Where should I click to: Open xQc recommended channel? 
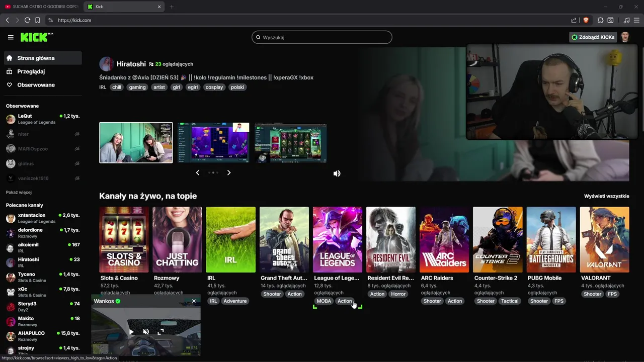click(43, 292)
